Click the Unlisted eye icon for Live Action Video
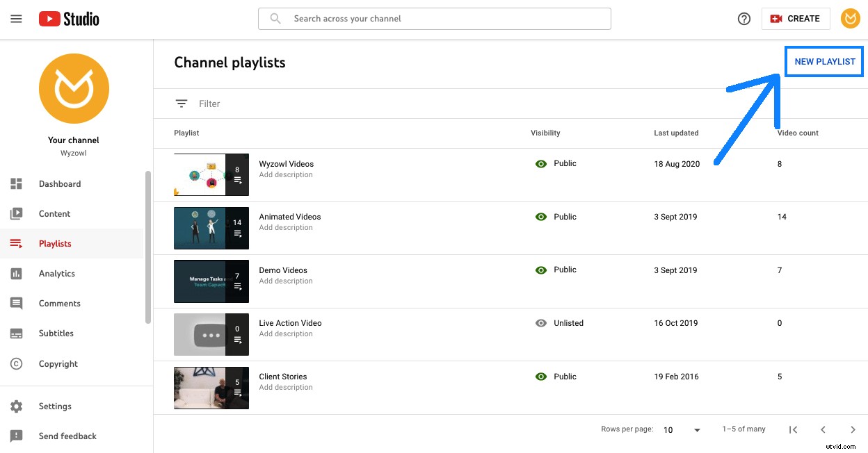Screen dimensions: 868x453 coord(541,323)
